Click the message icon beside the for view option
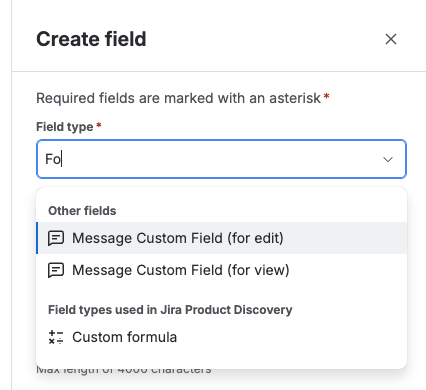 [56, 270]
